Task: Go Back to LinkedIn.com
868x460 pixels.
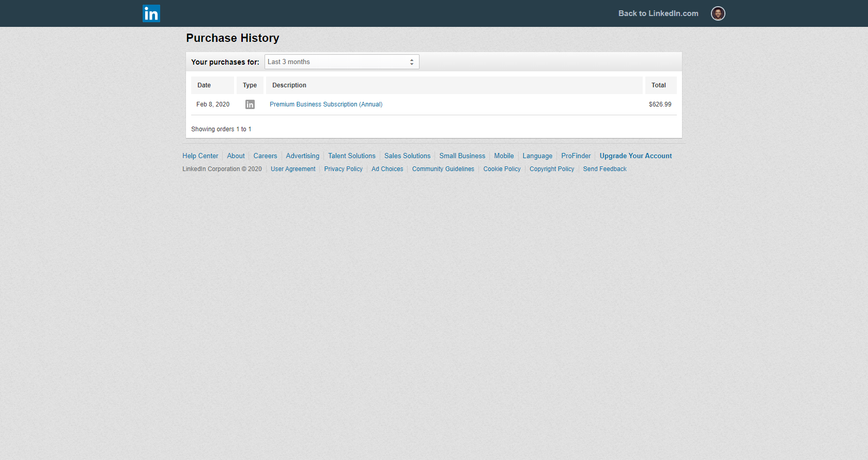Action: [658, 13]
